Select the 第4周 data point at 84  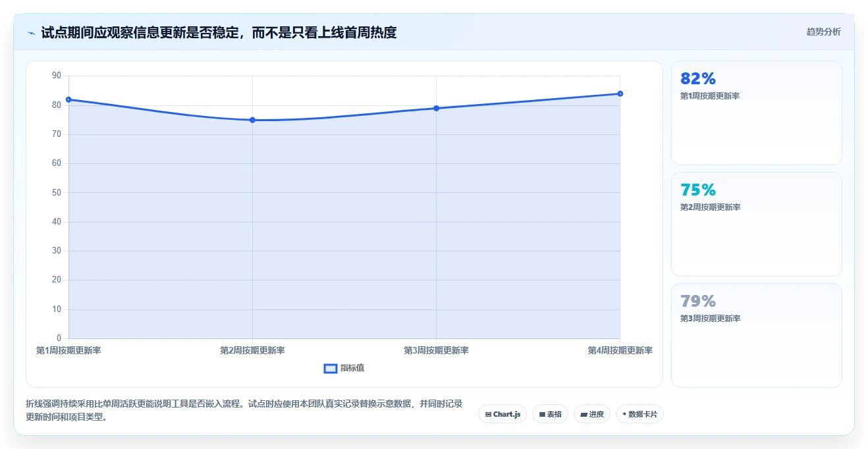(620, 93)
